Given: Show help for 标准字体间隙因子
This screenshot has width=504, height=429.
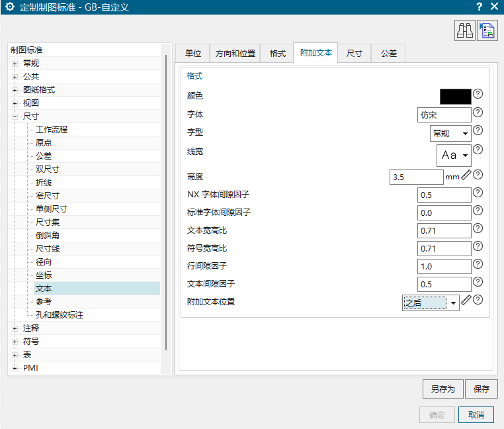Looking at the screenshot, I should 478,211.
